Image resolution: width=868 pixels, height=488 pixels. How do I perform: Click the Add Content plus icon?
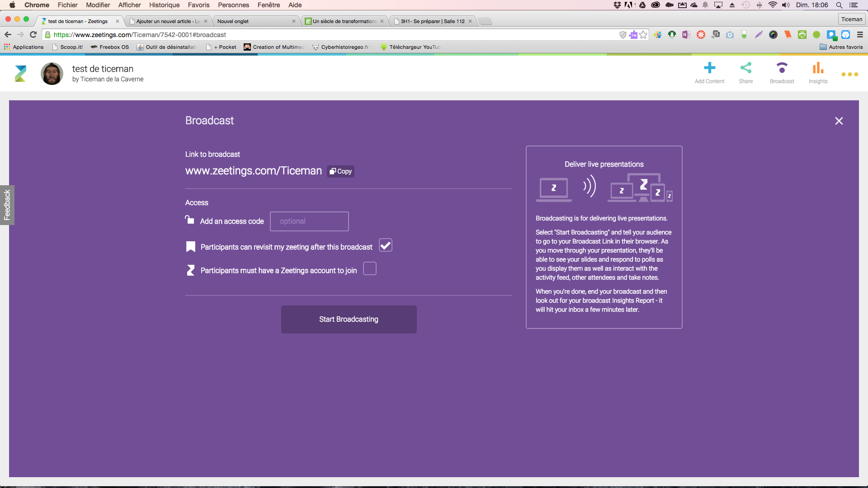coord(709,68)
